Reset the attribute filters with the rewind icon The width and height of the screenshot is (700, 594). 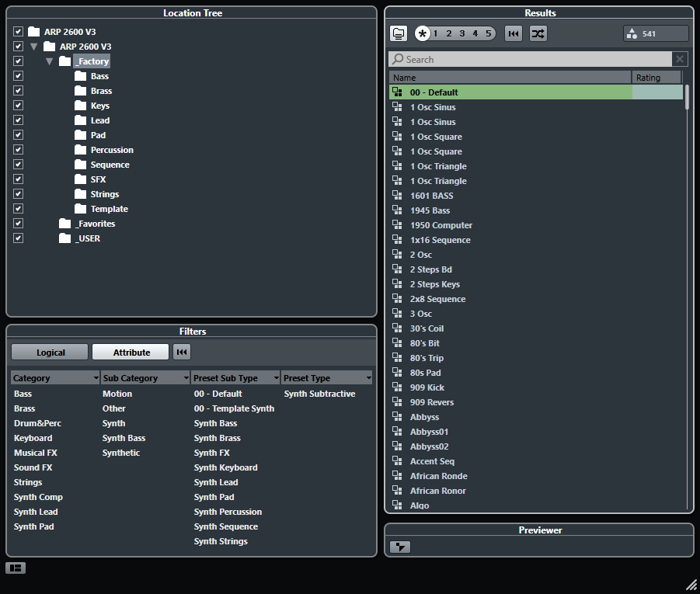coord(182,352)
